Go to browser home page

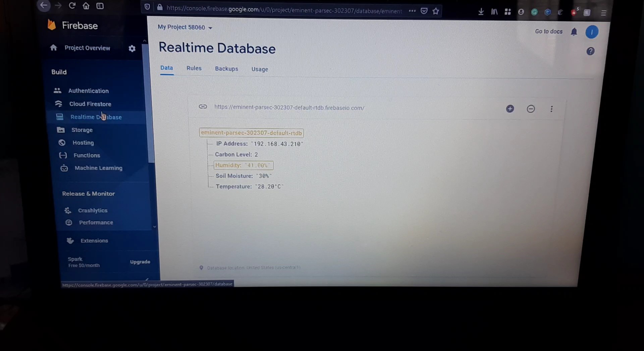tap(86, 6)
